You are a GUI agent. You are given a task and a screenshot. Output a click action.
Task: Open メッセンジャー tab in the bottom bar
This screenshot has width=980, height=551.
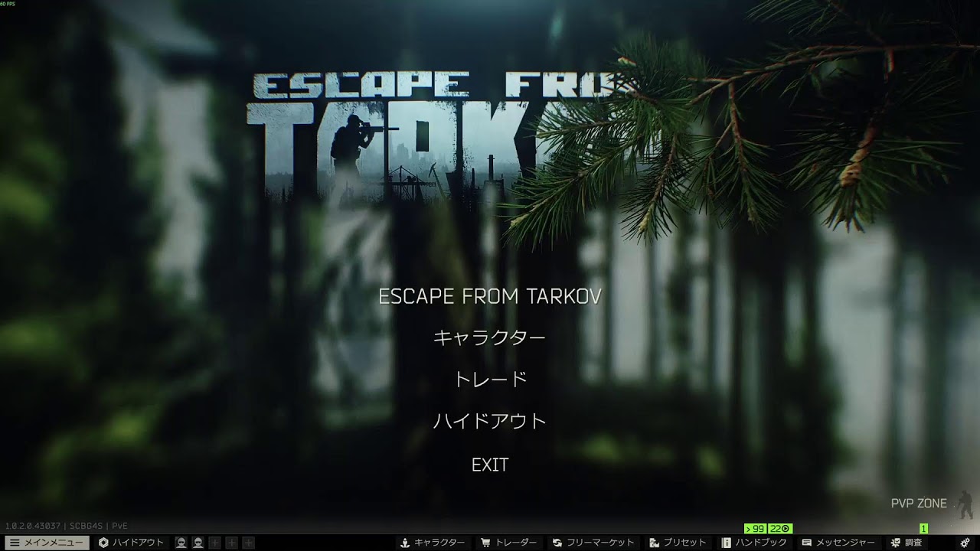click(839, 543)
